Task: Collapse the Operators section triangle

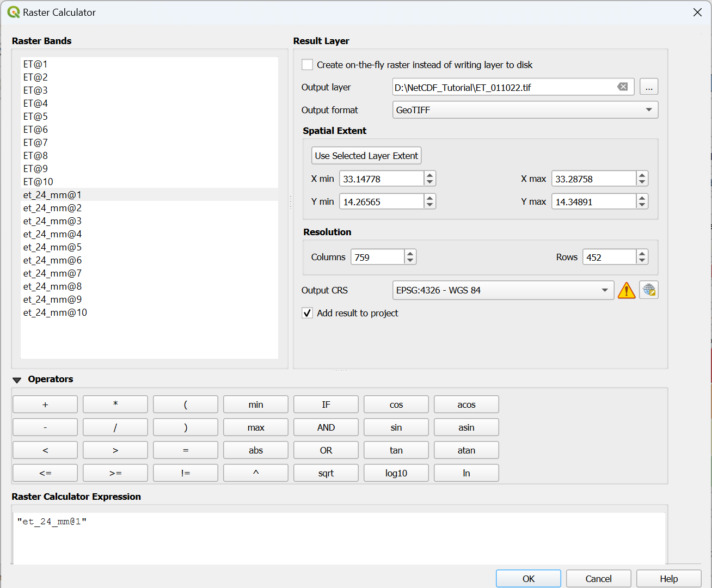Action: (17, 380)
